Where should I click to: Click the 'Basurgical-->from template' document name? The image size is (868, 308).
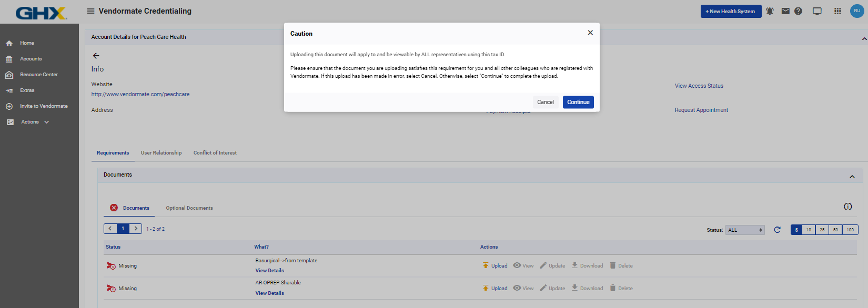point(286,261)
